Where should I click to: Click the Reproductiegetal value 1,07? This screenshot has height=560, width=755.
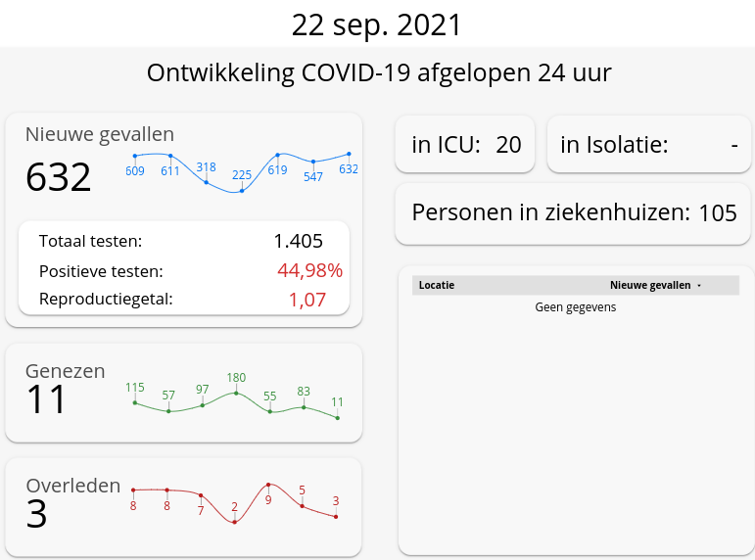307,300
